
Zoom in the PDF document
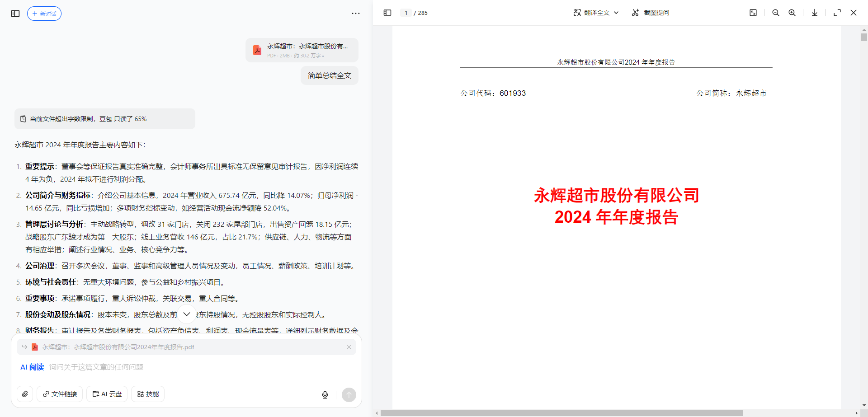(x=792, y=13)
